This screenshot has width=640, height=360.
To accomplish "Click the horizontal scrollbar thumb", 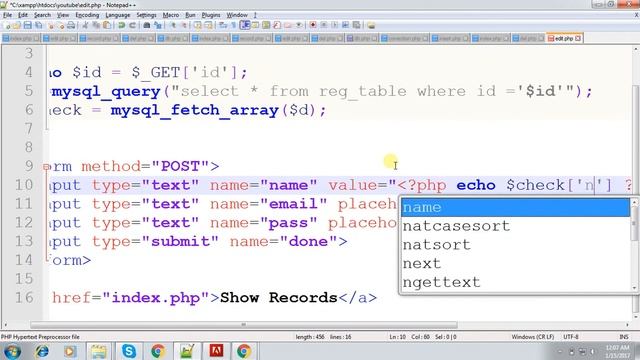I will (x=244, y=325).
